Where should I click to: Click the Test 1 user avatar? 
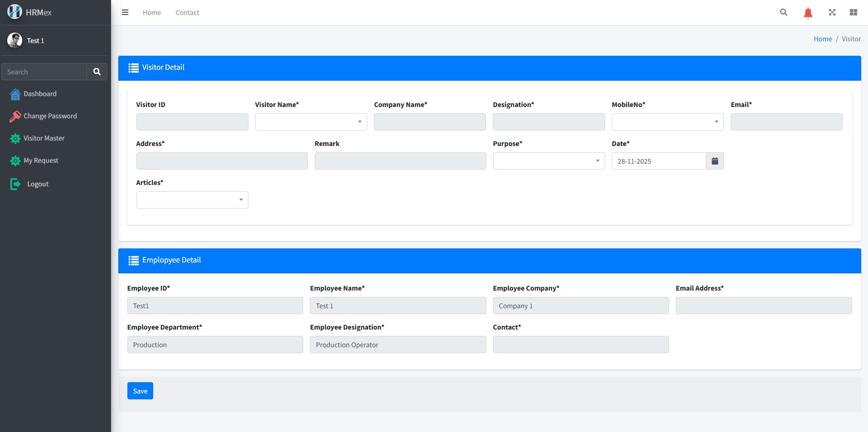coord(15,40)
